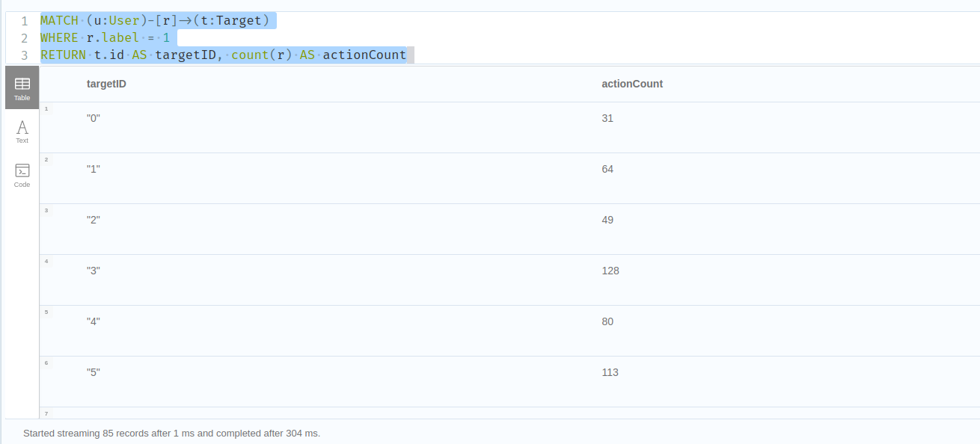Viewport: 980px width, 444px height.
Task: Select targetID cell "1"
Action: tap(94, 169)
